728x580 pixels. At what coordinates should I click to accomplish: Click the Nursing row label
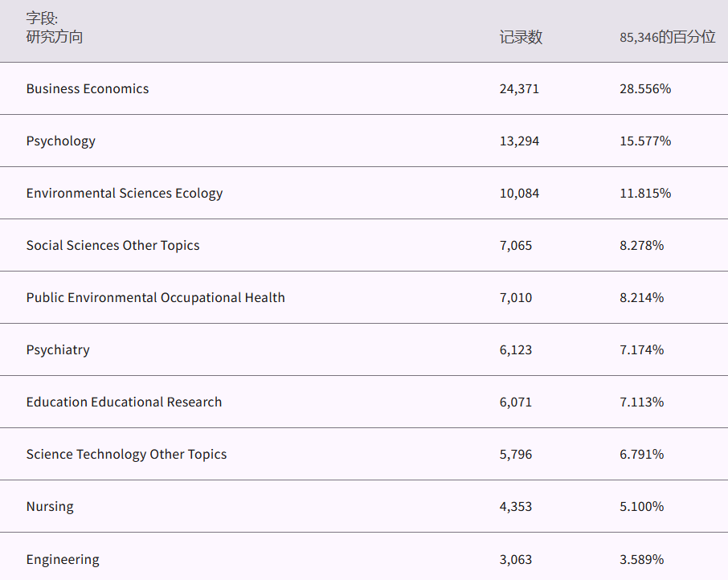tap(50, 506)
